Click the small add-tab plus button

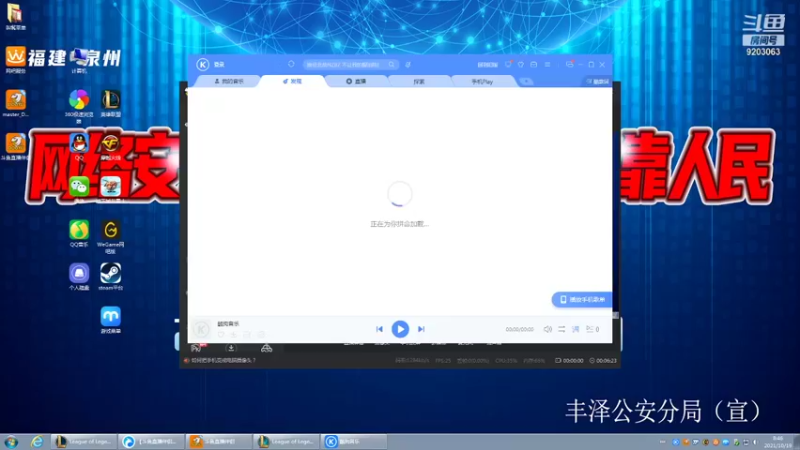point(526,82)
